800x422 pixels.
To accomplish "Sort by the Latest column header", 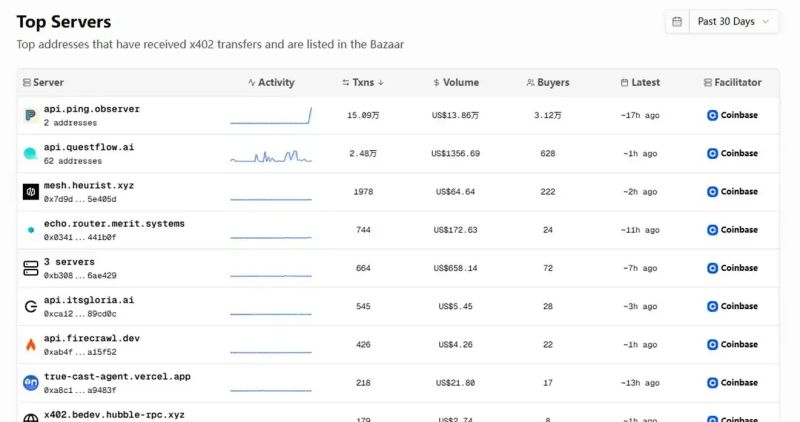I will coord(640,82).
